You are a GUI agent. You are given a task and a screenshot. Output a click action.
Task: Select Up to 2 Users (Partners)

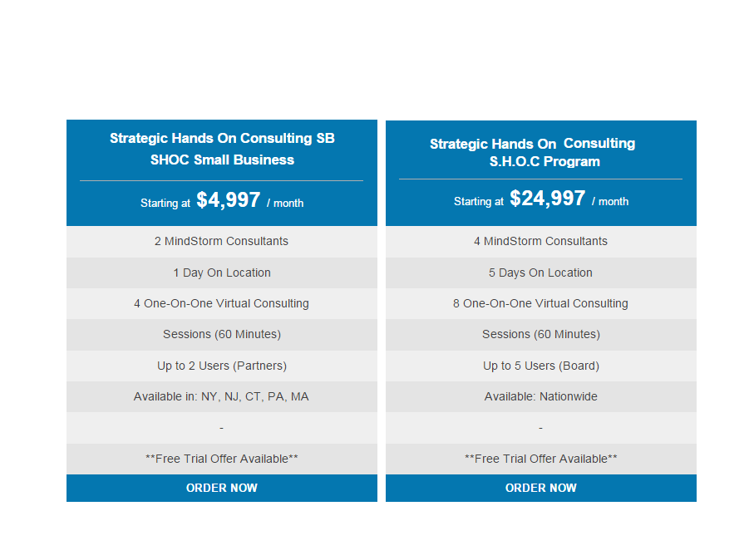222,366
